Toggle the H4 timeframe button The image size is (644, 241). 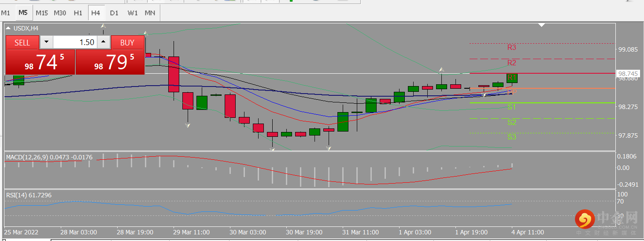click(96, 13)
